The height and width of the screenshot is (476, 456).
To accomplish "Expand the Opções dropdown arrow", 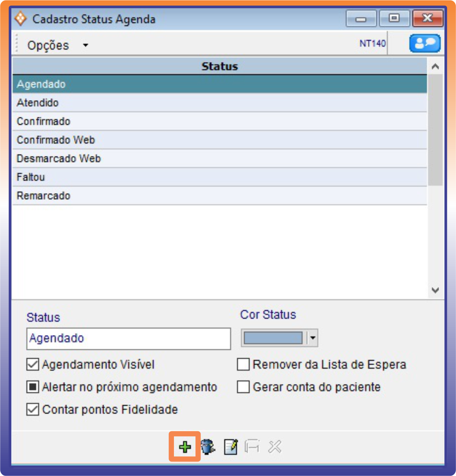I will point(86,45).
